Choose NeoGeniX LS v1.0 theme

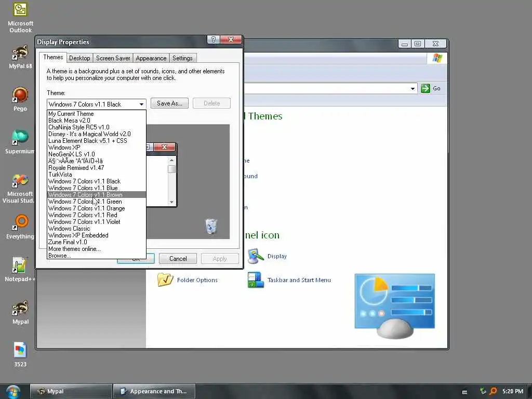point(97,154)
